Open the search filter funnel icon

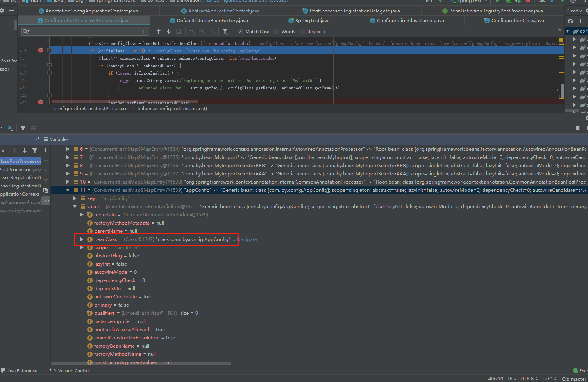pos(225,31)
